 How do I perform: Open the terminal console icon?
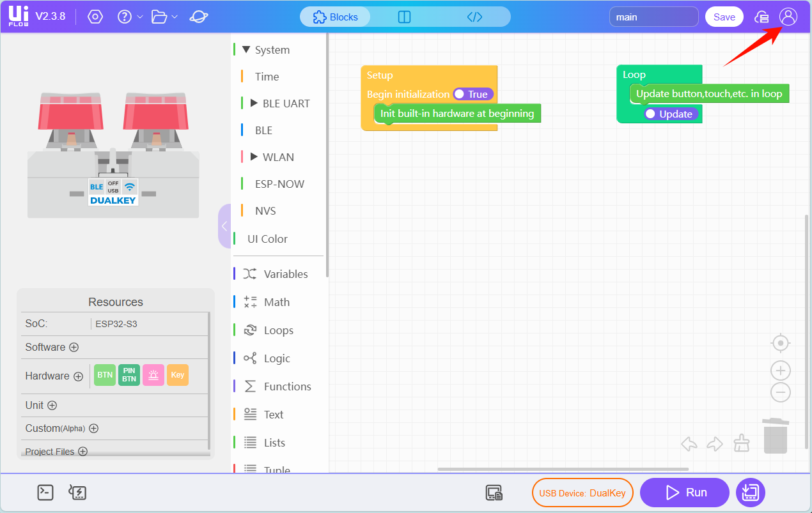pos(45,492)
